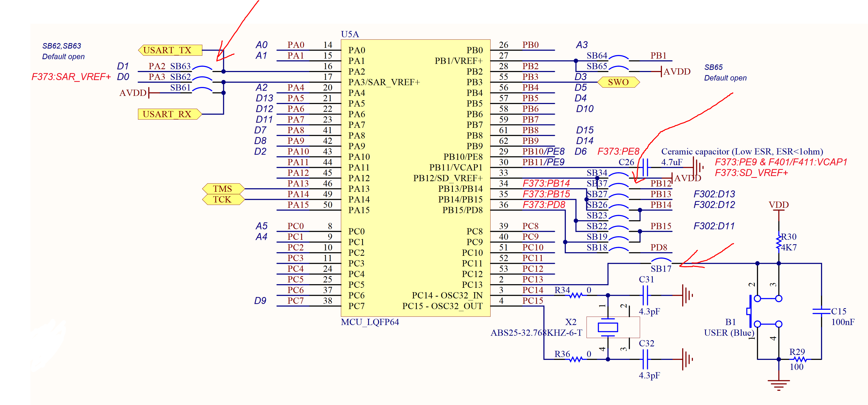
Task: Click the F373:SD_VREF+ red annotation
Action: pos(751,173)
